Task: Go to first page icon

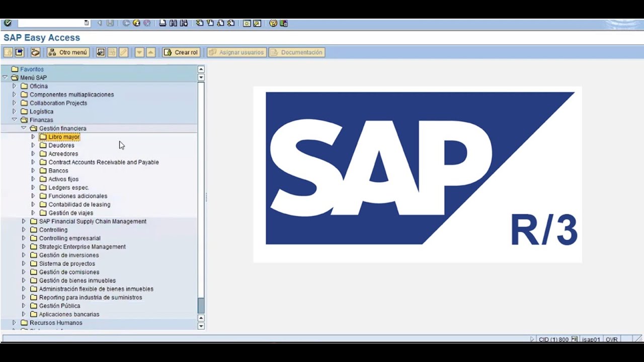Action: pyautogui.click(x=200, y=23)
